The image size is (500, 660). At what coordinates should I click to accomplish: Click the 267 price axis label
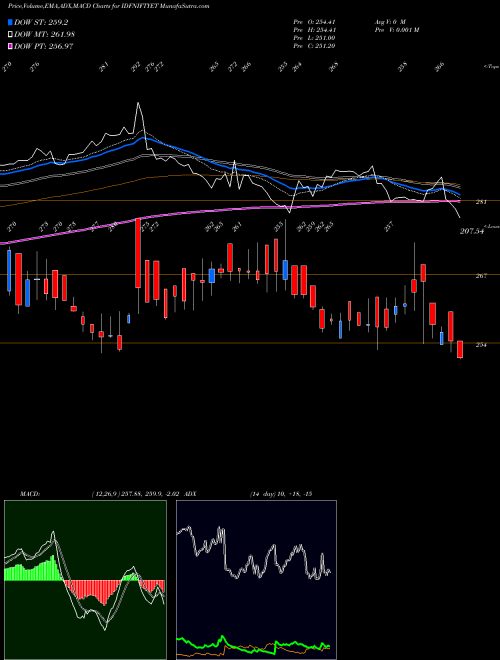481,276
